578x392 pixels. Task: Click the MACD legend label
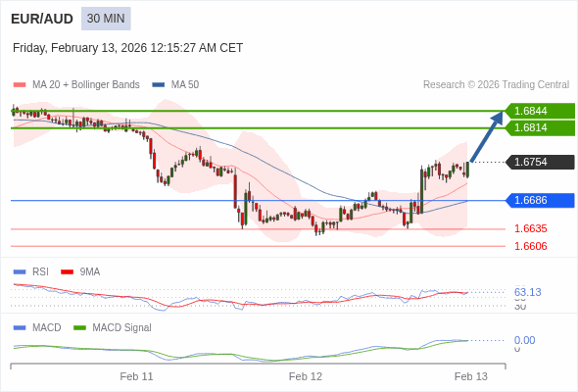click(x=47, y=328)
